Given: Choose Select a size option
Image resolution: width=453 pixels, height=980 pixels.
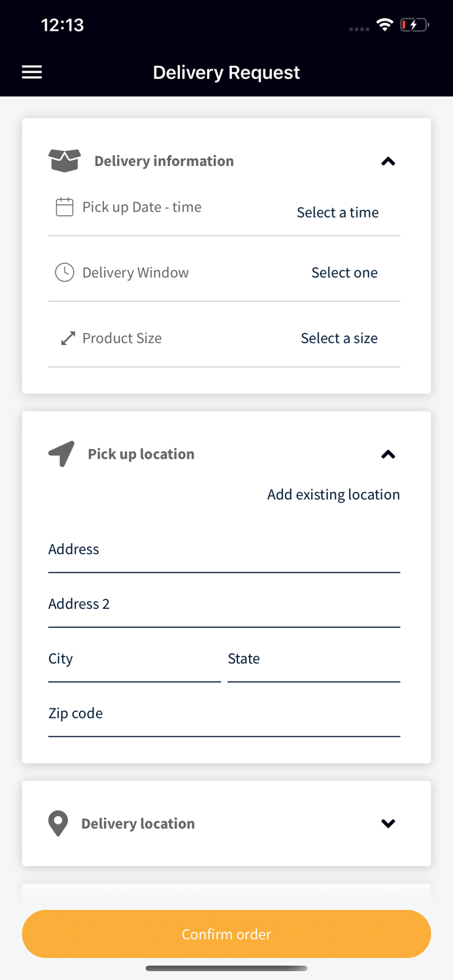Looking at the screenshot, I should [339, 338].
